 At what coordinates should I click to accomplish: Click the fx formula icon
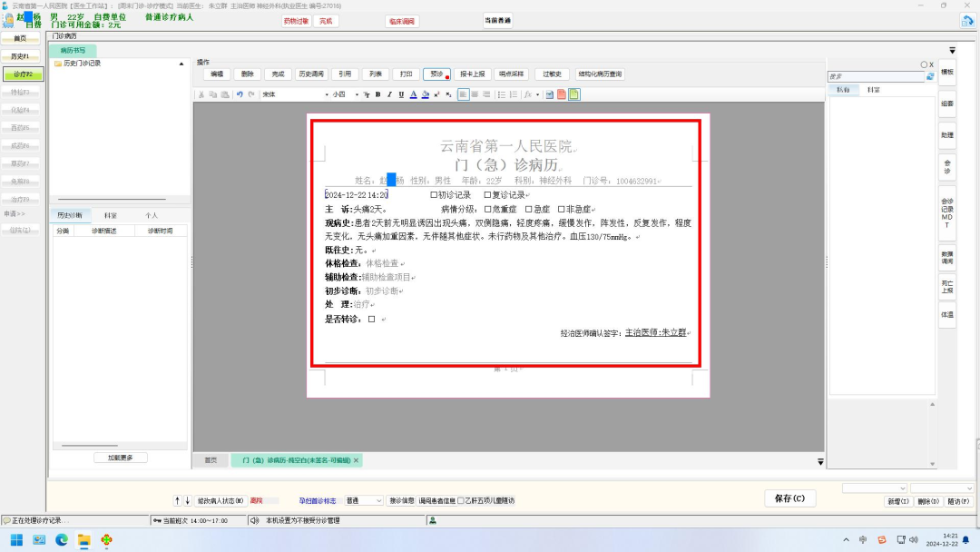[x=528, y=94]
